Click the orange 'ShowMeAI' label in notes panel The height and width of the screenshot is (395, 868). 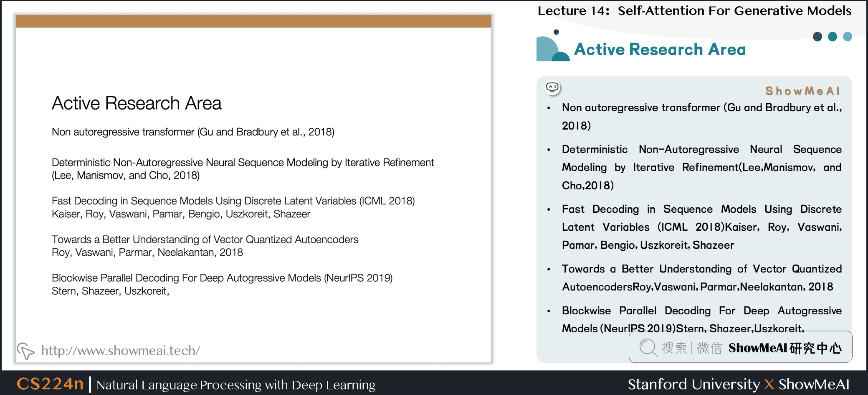pyautogui.click(x=802, y=91)
